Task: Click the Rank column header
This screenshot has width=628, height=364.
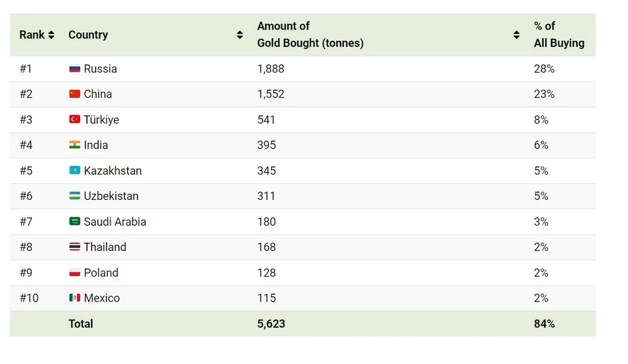Action: point(32,35)
